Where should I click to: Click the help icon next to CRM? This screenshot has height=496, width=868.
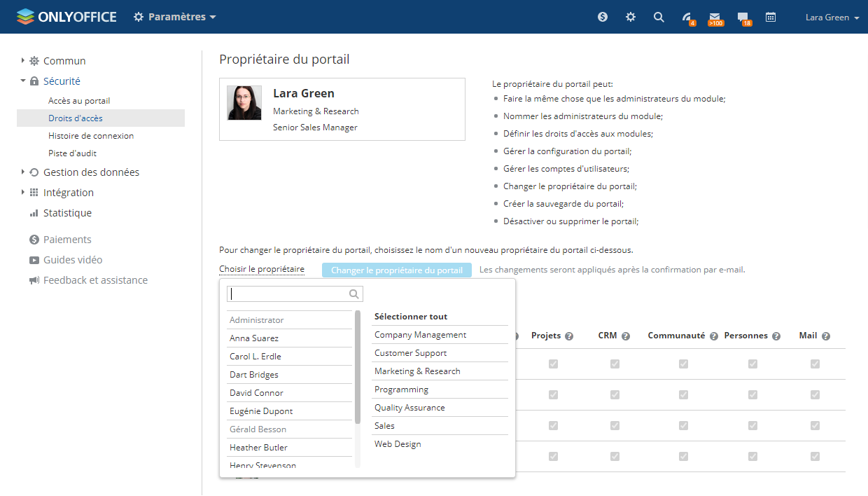[626, 336]
